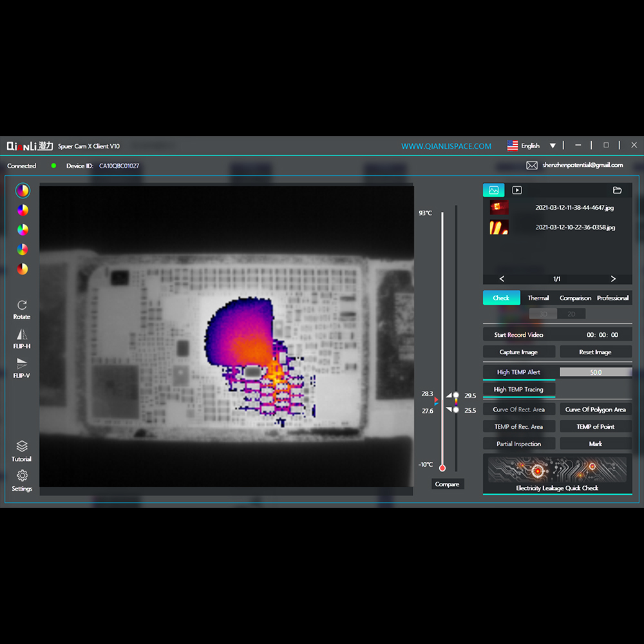The image size is (644, 644).
Task: Visit WWW.QIANLISPACE.COM link
Action: pos(446,146)
